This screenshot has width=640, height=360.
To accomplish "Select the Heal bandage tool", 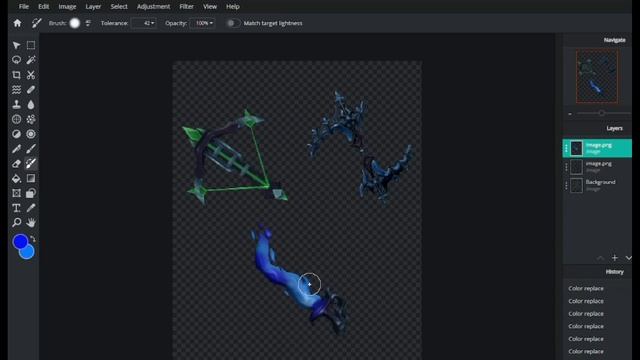I will [x=31, y=89].
